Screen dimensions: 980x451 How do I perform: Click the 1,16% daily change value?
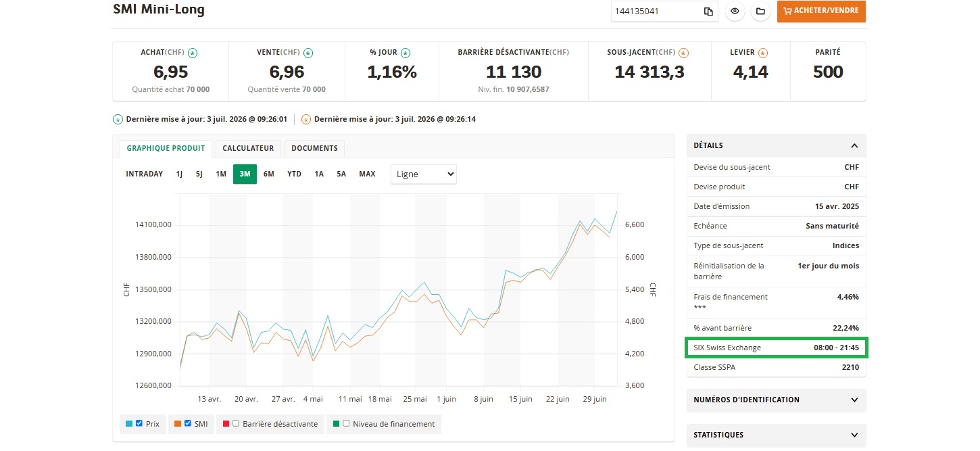point(392,72)
